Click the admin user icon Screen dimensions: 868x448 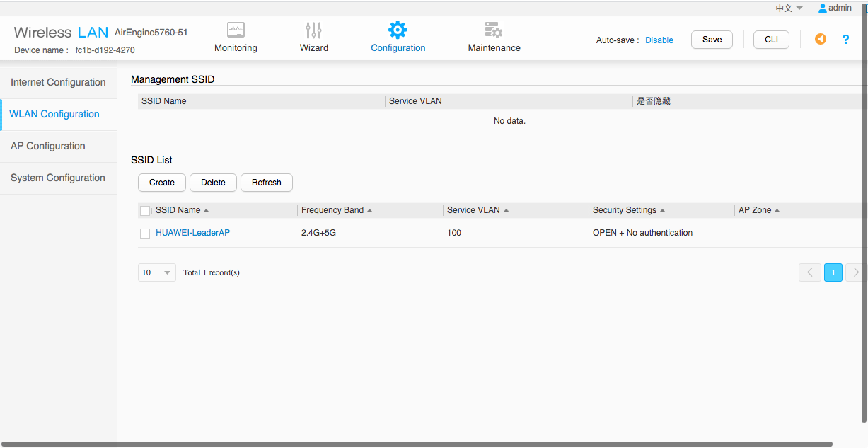(x=822, y=8)
